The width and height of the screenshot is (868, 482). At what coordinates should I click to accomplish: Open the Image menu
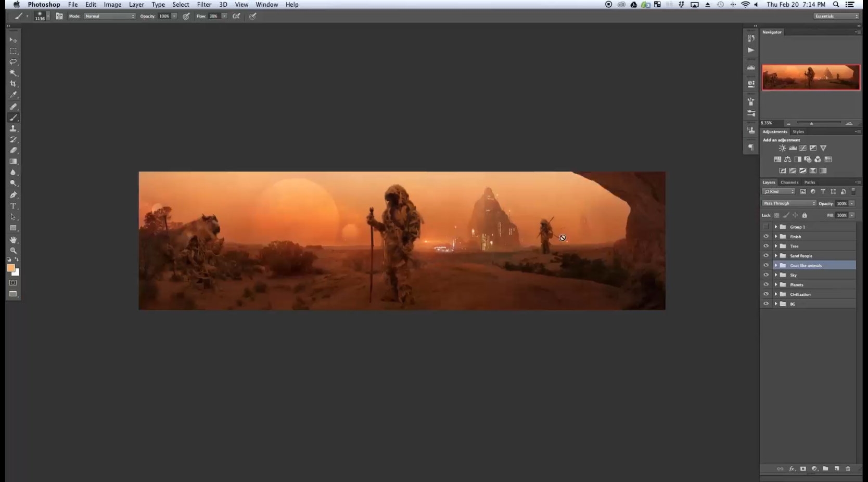tap(112, 5)
